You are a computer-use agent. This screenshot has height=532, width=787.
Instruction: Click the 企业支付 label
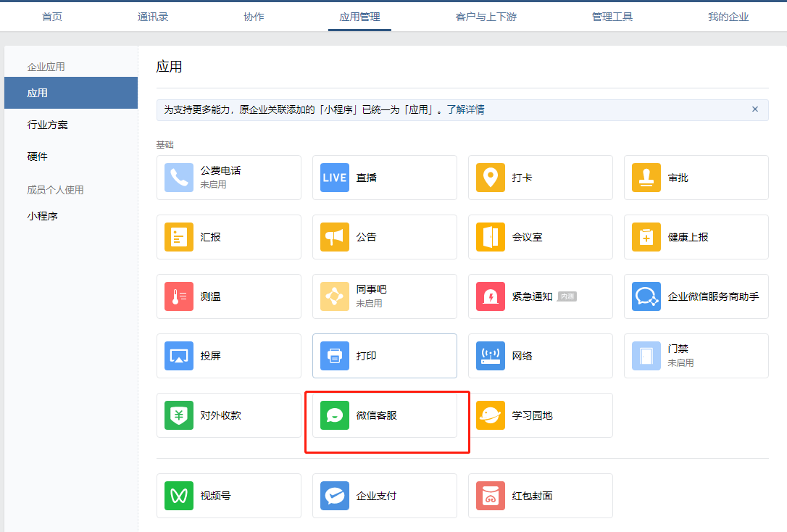(376, 496)
